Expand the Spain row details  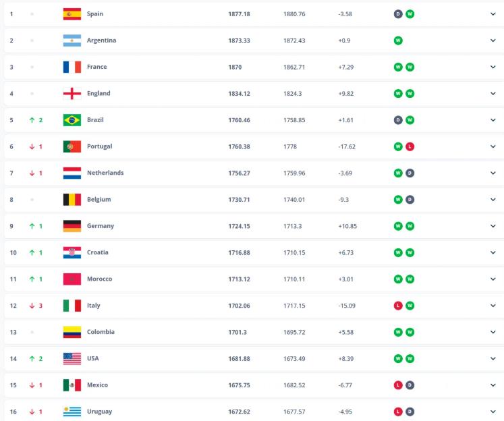[x=493, y=13]
